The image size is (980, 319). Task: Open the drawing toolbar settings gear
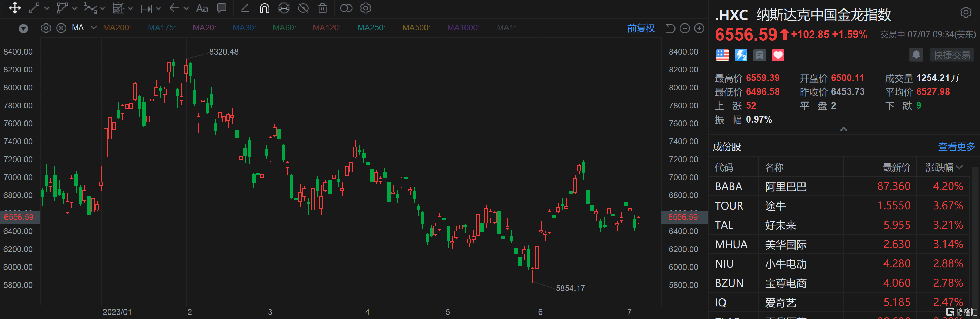pyautogui.click(x=366, y=8)
